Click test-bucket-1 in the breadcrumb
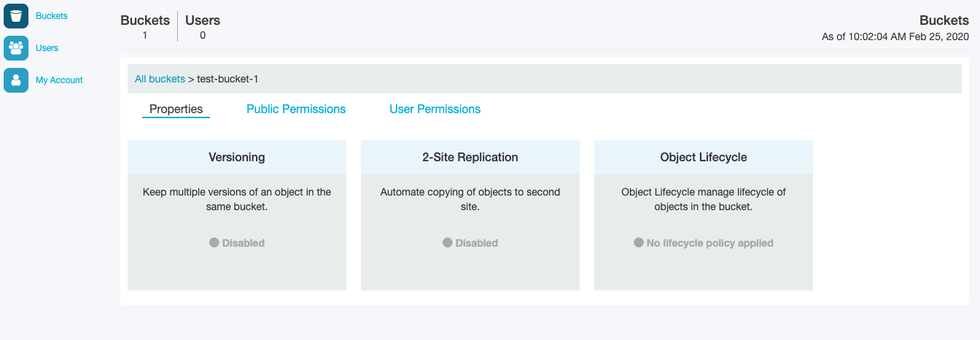This screenshot has width=980, height=340. [227, 79]
